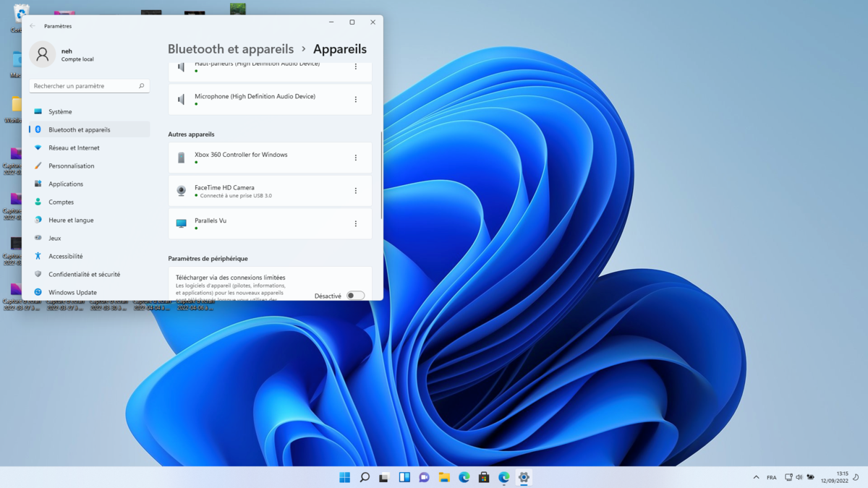The width and height of the screenshot is (868, 488).
Task: Click the focus assist moon icon
Action: [856, 477]
